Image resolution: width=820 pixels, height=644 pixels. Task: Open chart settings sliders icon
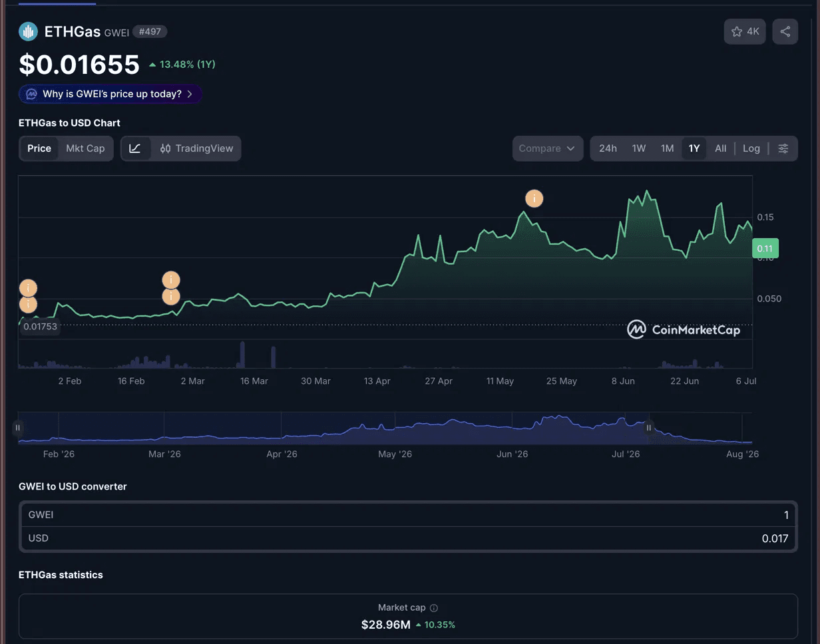pyautogui.click(x=784, y=148)
